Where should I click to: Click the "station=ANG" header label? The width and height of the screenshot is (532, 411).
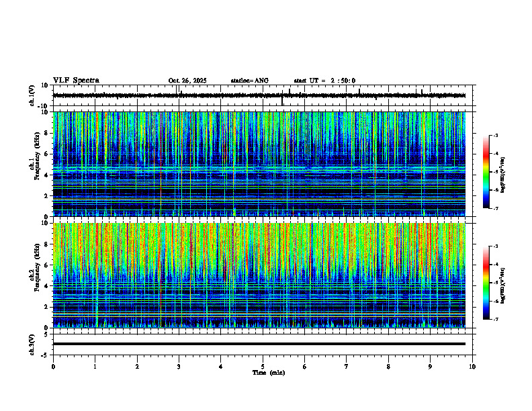[x=249, y=81]
